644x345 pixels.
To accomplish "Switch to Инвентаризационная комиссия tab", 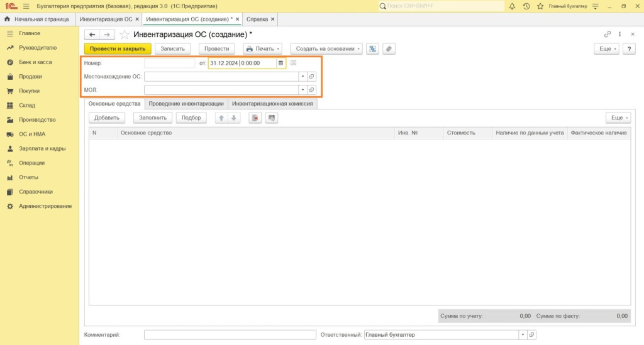I will (272, 104).
